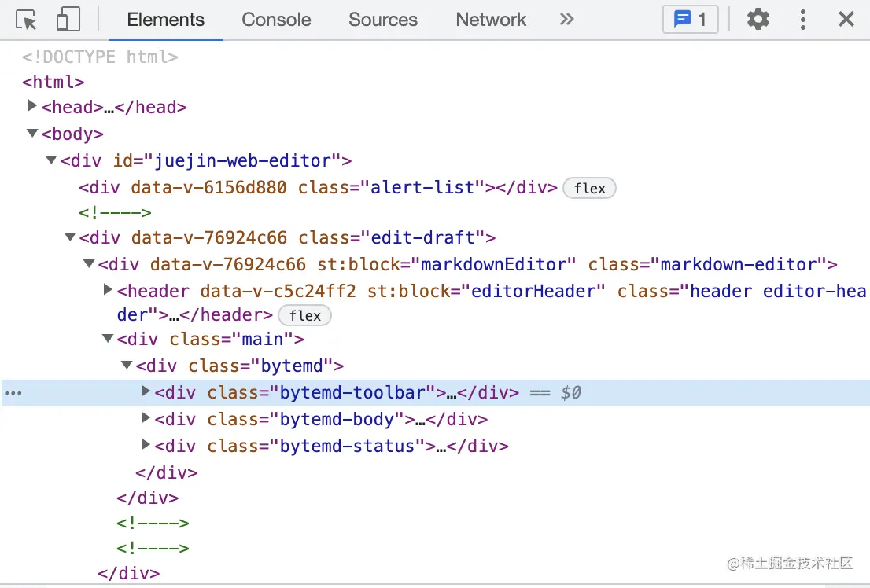Expand the bytemd-toolbar div node

[146, 391]
